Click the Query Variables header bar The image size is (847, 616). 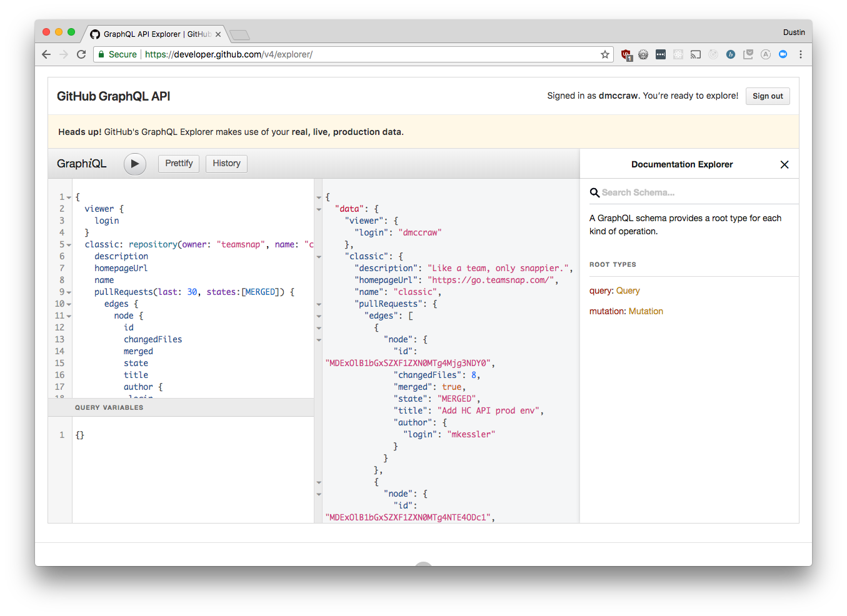[x=181, y=407]
